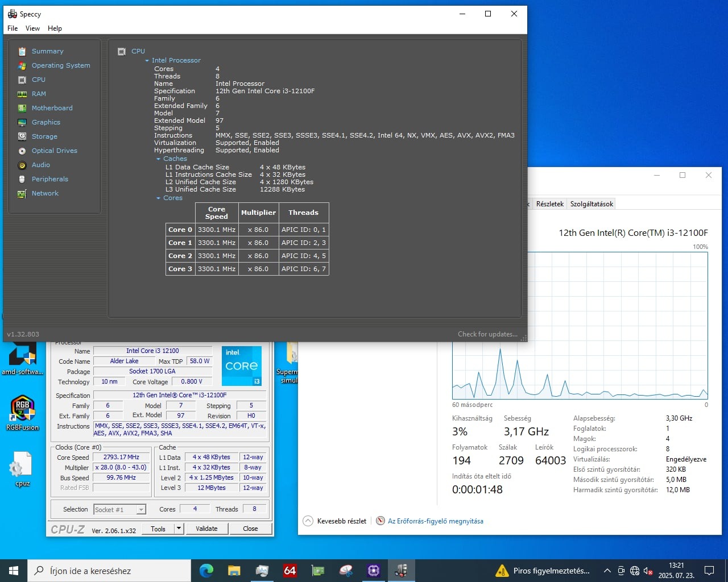This screenshot has height=582, width=728.
Task: Select the Audio speaker icon in Speccy
Action: [22, 165]
